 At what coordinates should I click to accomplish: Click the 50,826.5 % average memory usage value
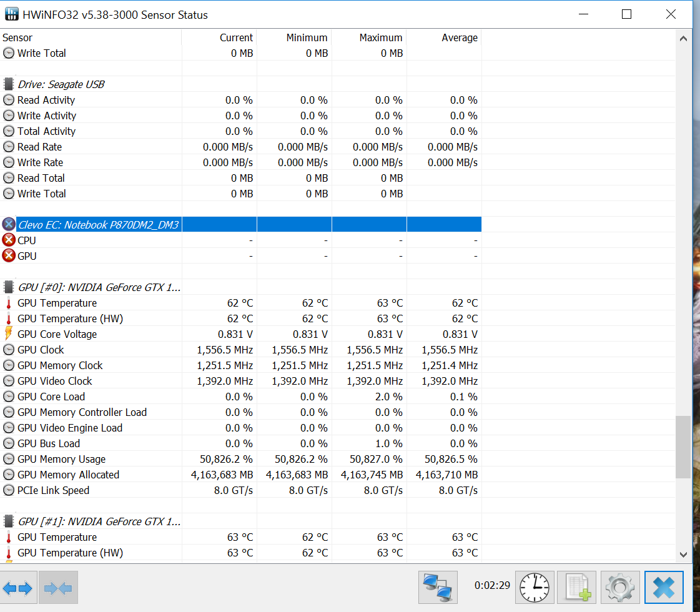click(x=451, y=459)
